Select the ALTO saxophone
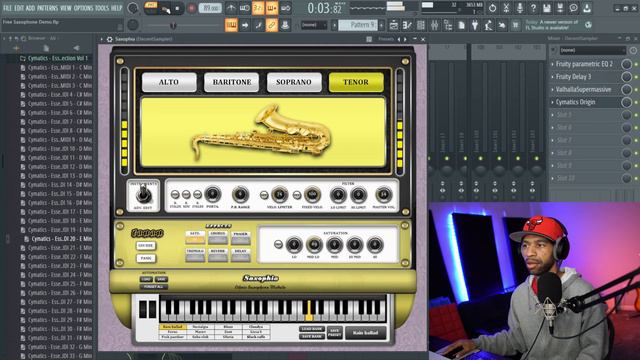Viewport: 640px width, 360px height. 169,82
